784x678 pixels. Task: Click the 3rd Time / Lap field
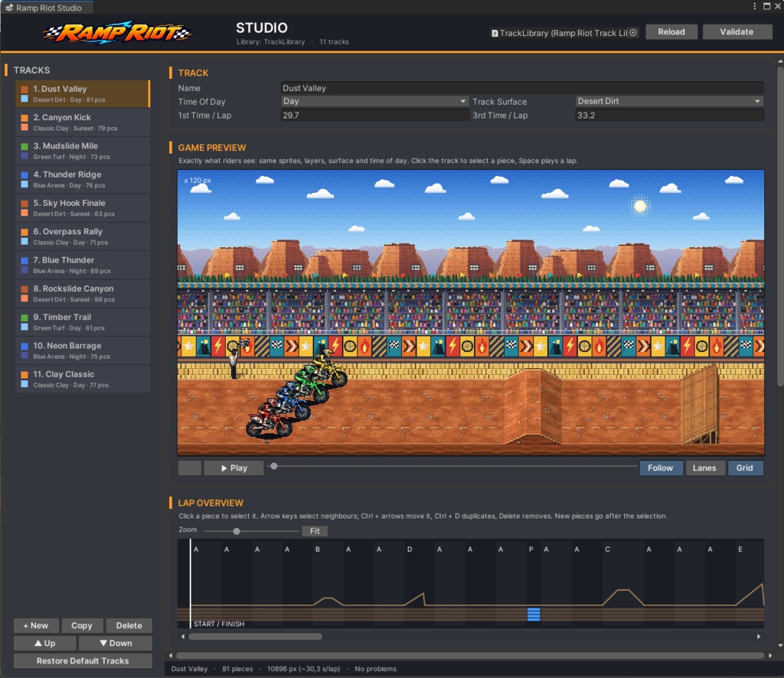[x=669, y=116]
